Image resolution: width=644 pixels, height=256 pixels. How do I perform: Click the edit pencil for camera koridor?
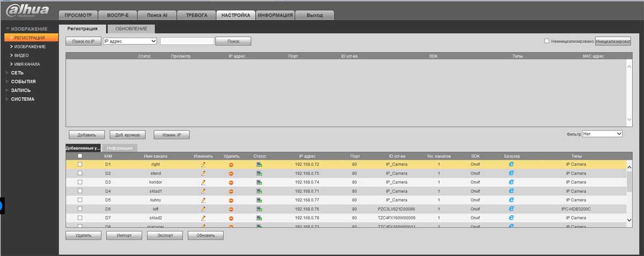203,182
